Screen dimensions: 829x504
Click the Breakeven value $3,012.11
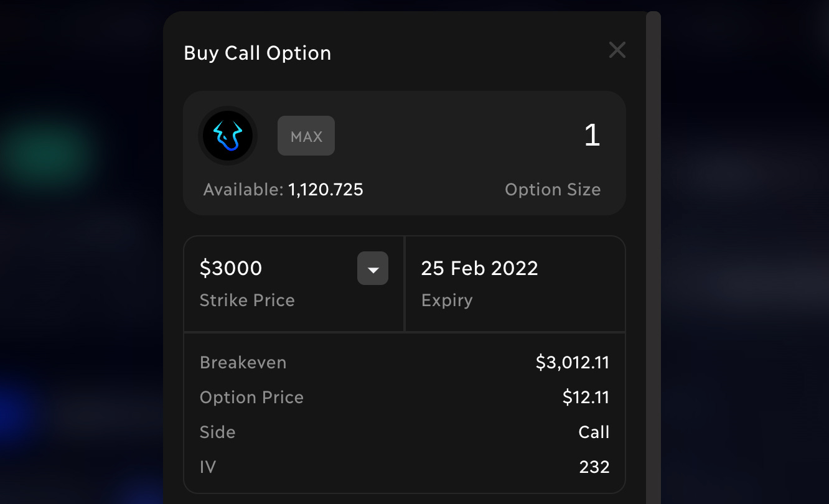[573, 363]
